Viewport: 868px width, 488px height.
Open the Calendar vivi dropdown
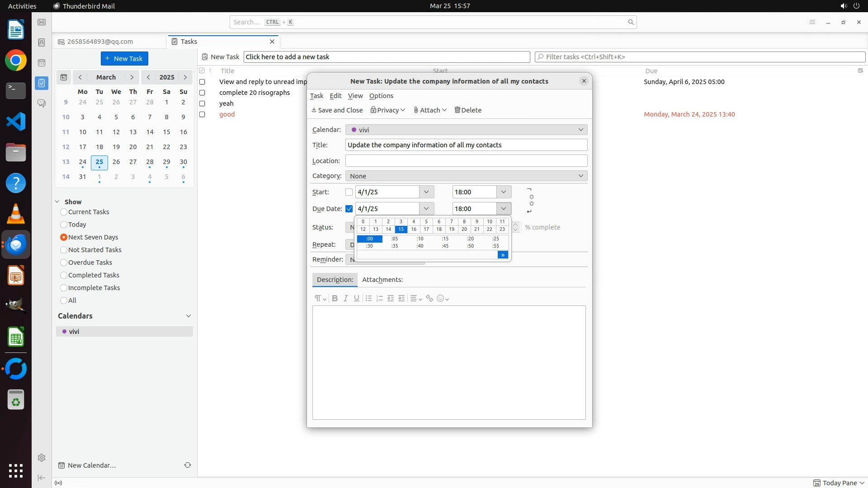point(466,130)
